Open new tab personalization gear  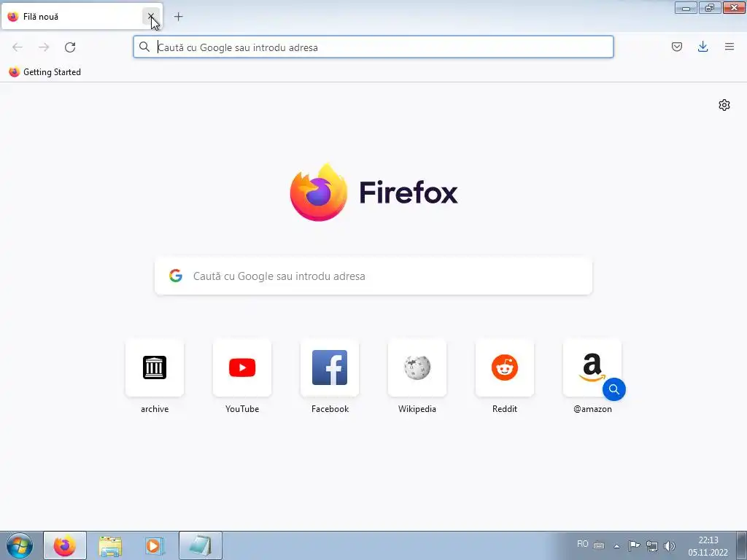pyautogui.click(x=724, y=105)
